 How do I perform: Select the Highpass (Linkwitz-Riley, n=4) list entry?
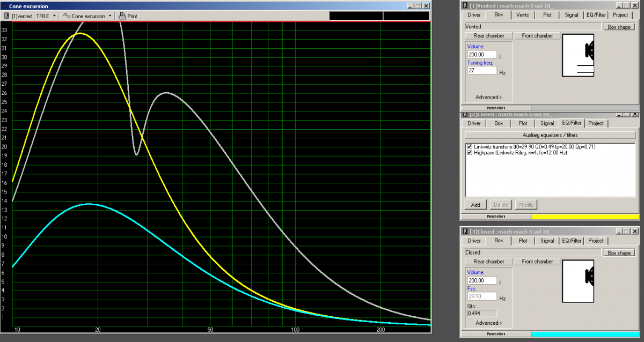pos(521,153)
